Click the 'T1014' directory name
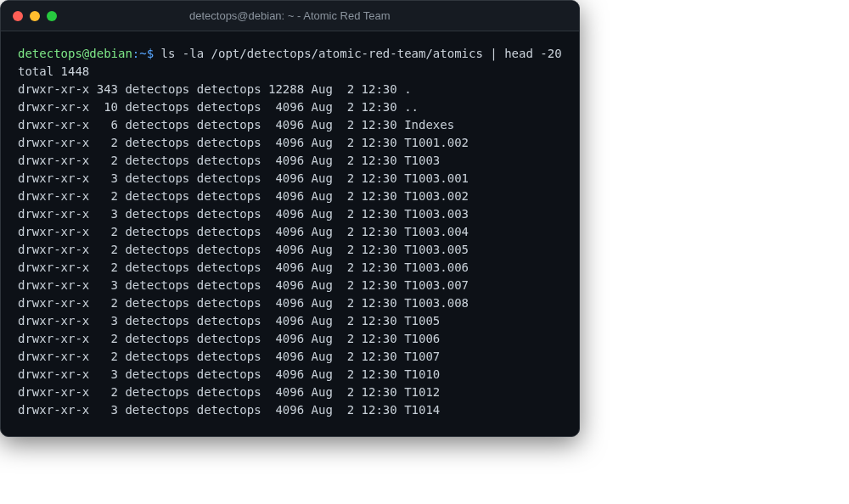849x504 pixels. (422, 411)
